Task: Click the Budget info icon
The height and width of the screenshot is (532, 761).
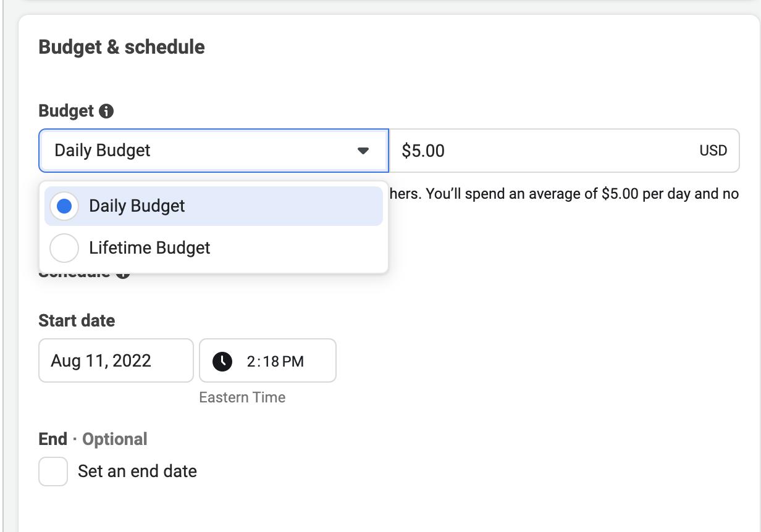Action: coord(106,111)
